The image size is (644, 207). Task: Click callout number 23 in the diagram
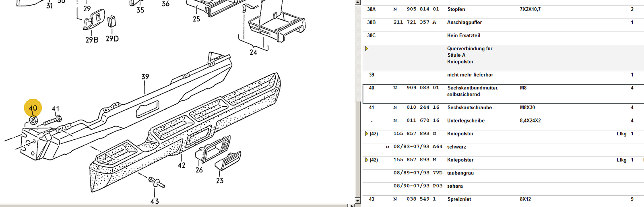(220, 181)
